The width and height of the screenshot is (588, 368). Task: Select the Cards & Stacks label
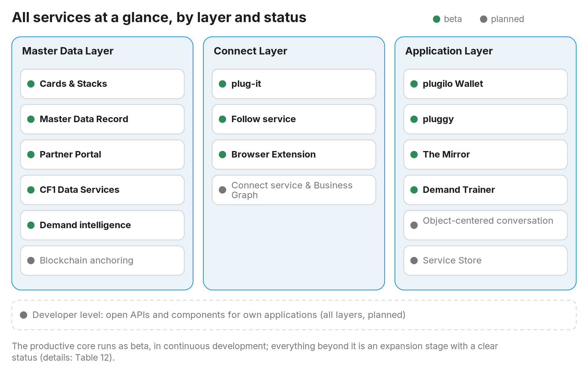point(73,84)
